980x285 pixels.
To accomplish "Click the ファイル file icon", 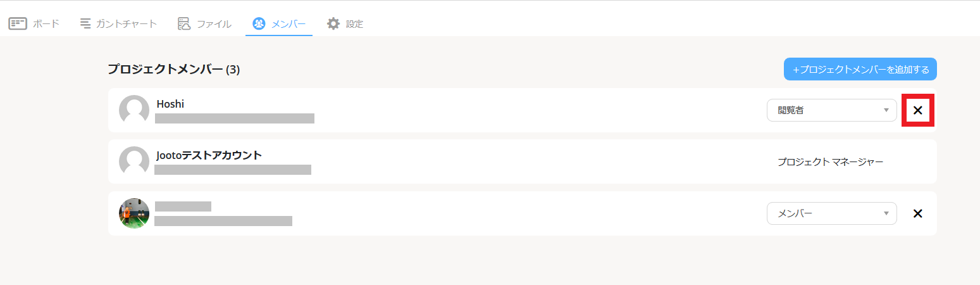I will (184, 23).
